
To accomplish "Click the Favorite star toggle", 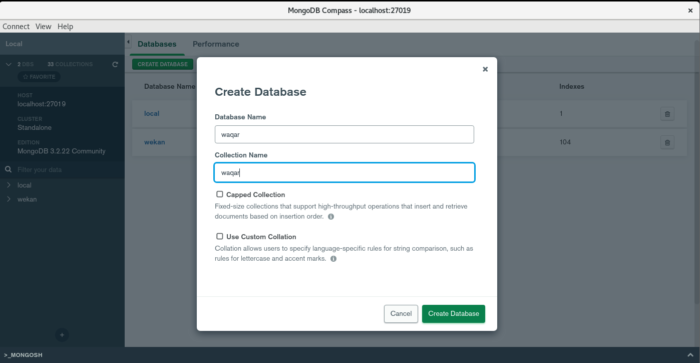I will click(x=39, y=77).
